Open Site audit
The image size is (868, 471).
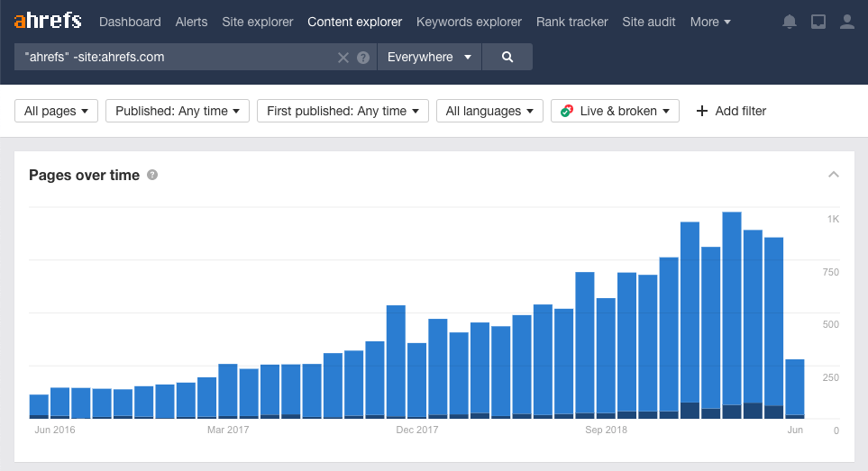coord(649,22)
